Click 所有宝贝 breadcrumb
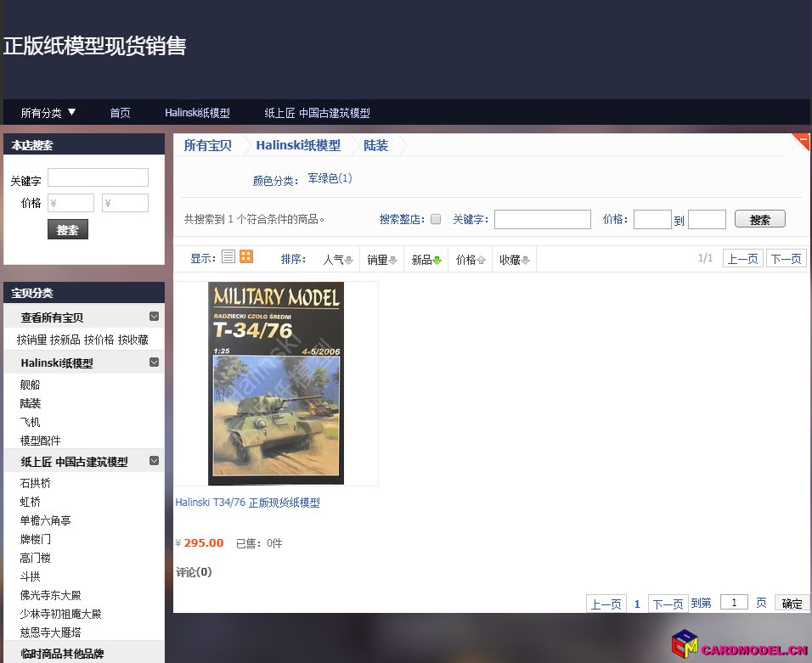Viewport: 812px width, 663px height. point(207,145)
